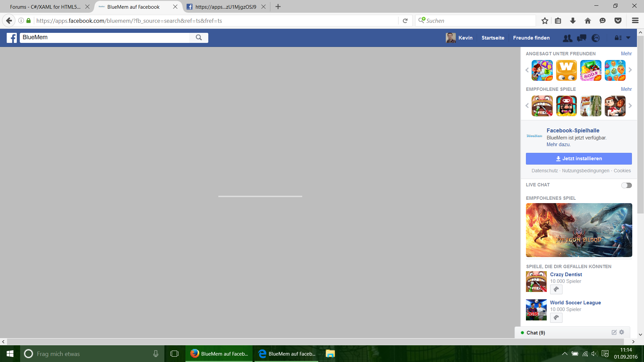Screen dimensions: 644x362
Task: Open the orange W word game icon
Action: 566,70
